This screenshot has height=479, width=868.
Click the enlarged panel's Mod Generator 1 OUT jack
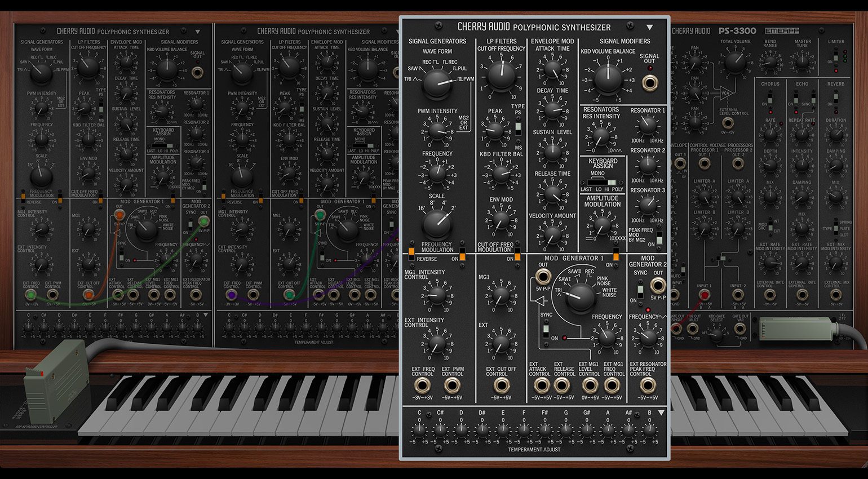[543, 276]
